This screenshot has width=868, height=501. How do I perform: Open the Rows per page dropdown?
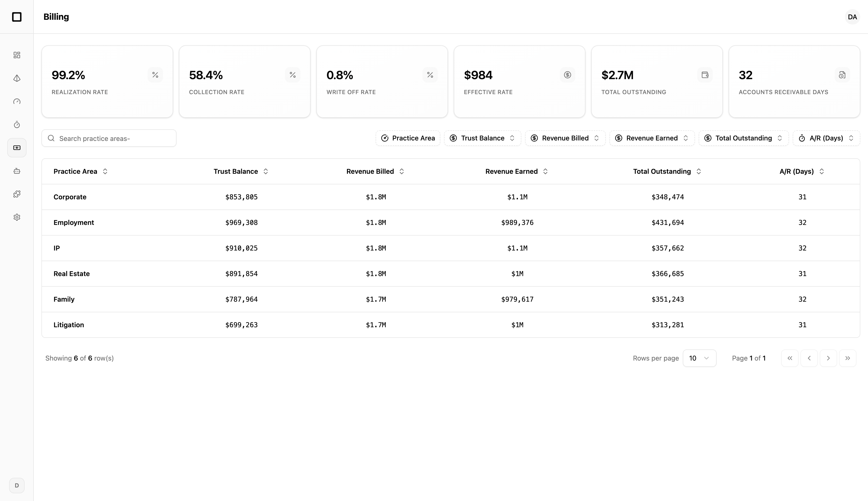click(x=699, y=358)
